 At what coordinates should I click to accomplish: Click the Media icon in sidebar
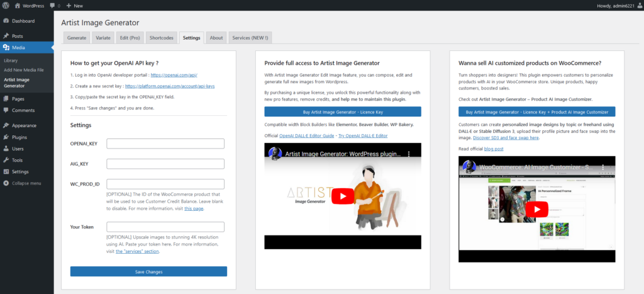coord(6,48)
